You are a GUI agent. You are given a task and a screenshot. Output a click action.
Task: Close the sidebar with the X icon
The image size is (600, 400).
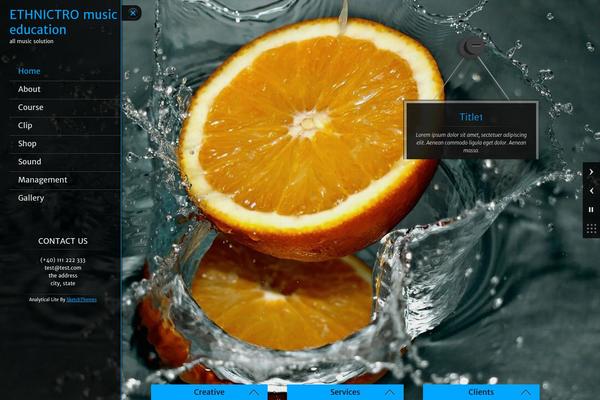click(x=132, y=13)
